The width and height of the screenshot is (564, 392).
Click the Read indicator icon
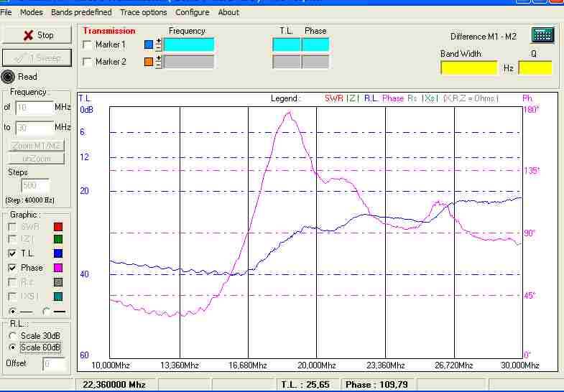(8, 77)
